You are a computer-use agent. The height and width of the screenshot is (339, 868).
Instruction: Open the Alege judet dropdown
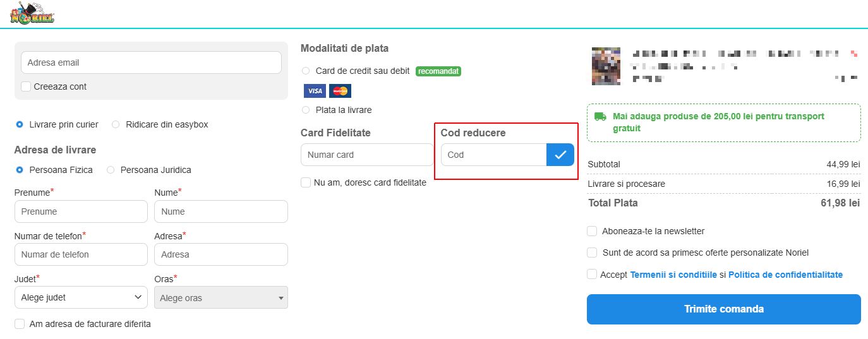click(81, 297)
